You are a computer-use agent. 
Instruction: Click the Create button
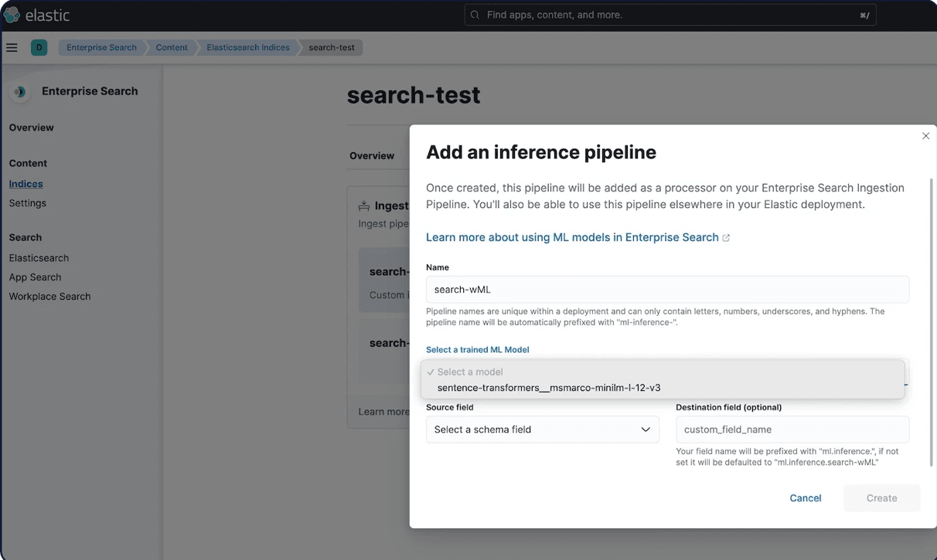[x=881, y=497]
